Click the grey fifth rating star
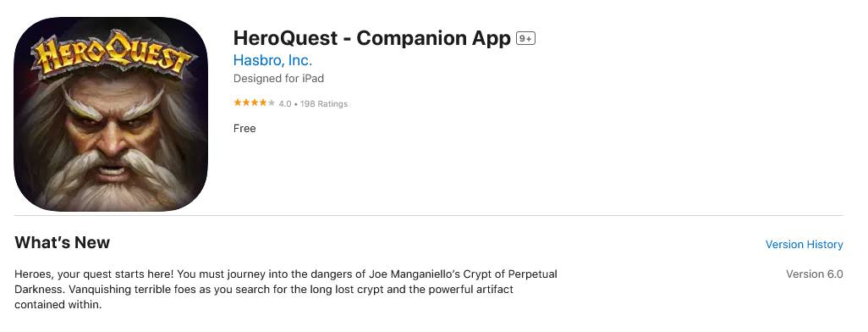 pyautogui.click(x=272, y=103)
